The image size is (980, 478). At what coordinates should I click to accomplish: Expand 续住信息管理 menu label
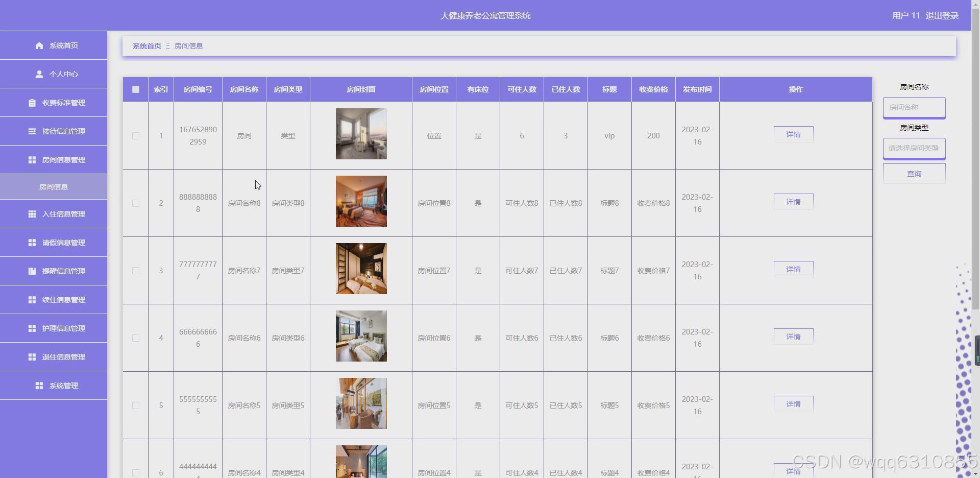point(64,300)
